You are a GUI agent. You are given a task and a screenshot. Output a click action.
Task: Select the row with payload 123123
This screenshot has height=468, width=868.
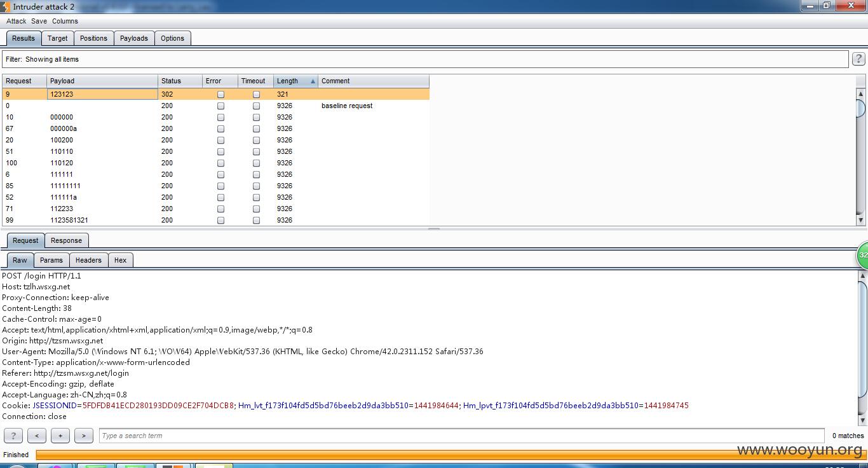[215, 94]
